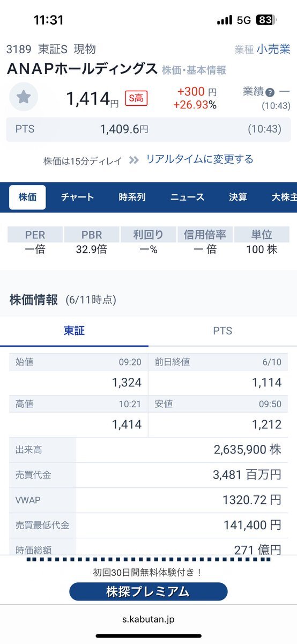Open the ニュース tab

(188, 197)
